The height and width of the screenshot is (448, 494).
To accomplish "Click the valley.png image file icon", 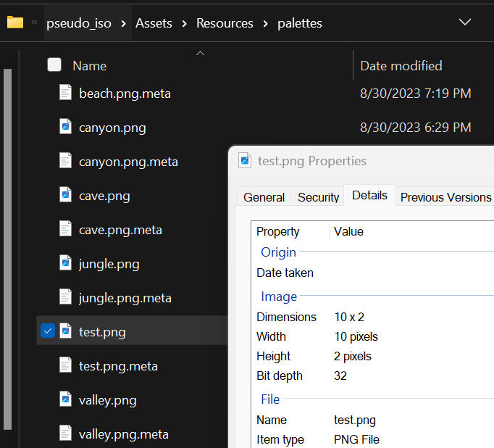I will (x=65, y=399).
